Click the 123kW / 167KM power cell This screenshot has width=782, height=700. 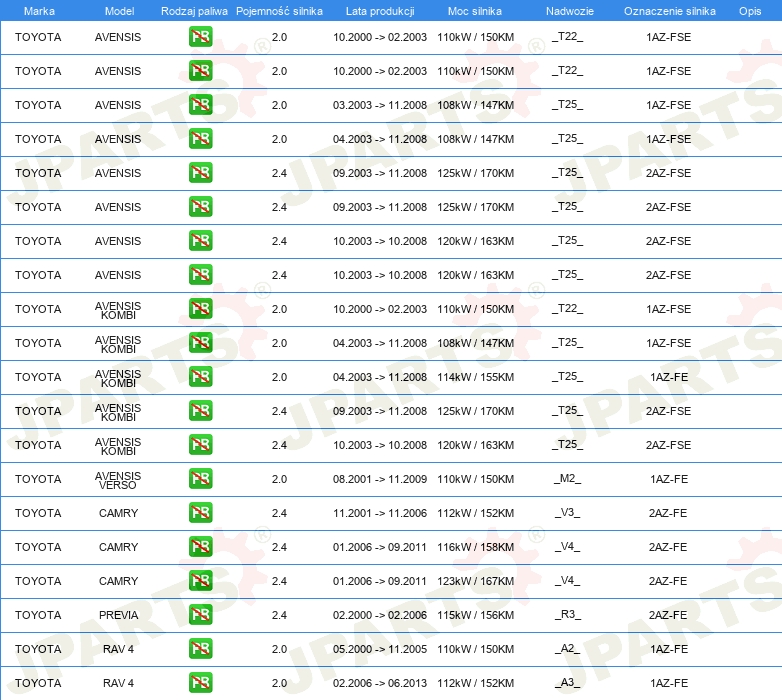(x=476, y=581)
